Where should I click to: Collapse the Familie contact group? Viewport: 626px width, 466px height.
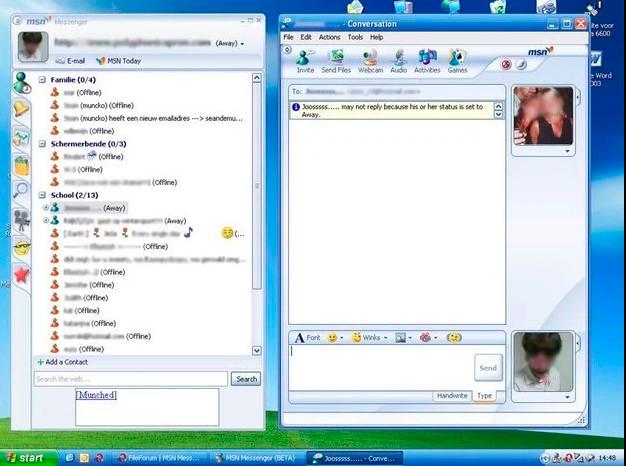[42, 79]
